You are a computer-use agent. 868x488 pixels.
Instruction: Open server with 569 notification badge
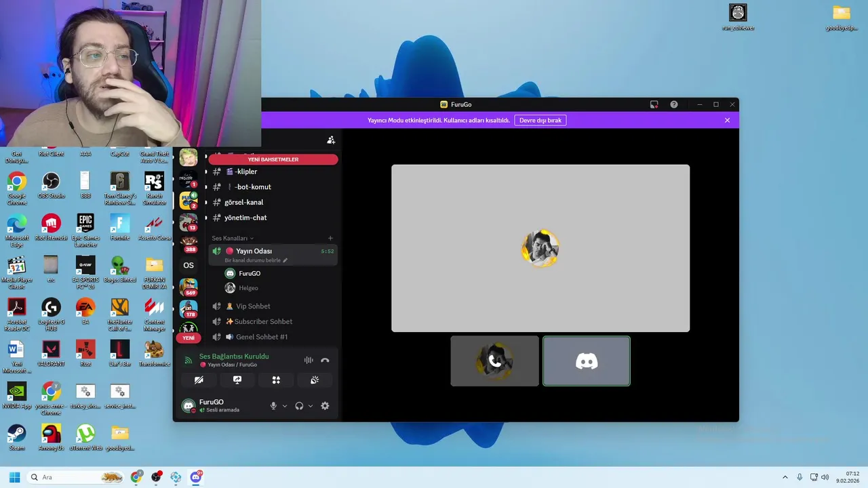coord(189,287)
